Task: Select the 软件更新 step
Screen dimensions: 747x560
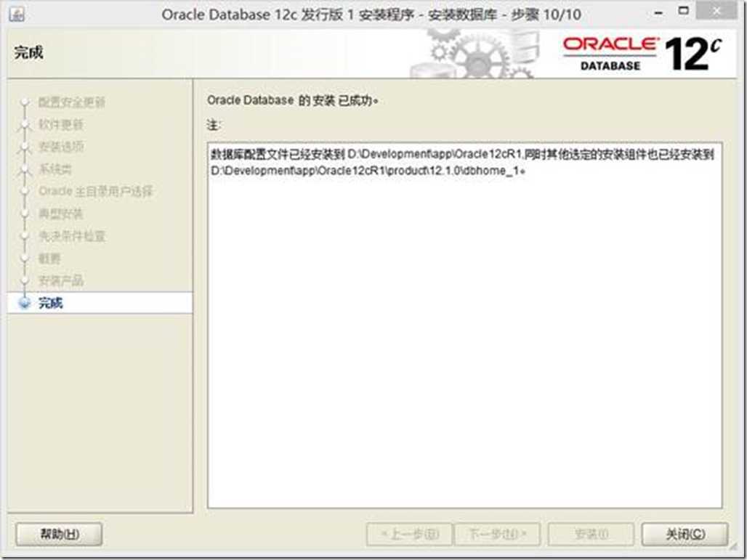Action: click(x=60, y=124)
